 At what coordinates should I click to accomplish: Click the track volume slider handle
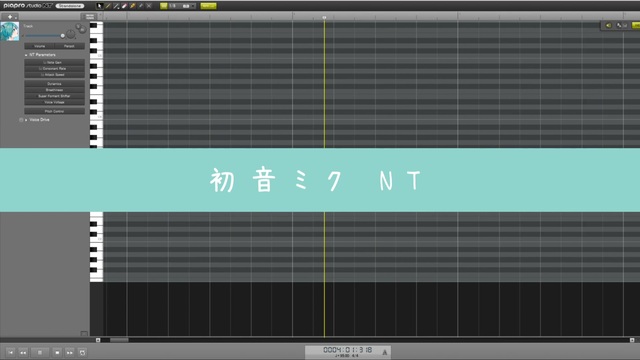click(62, 36)
